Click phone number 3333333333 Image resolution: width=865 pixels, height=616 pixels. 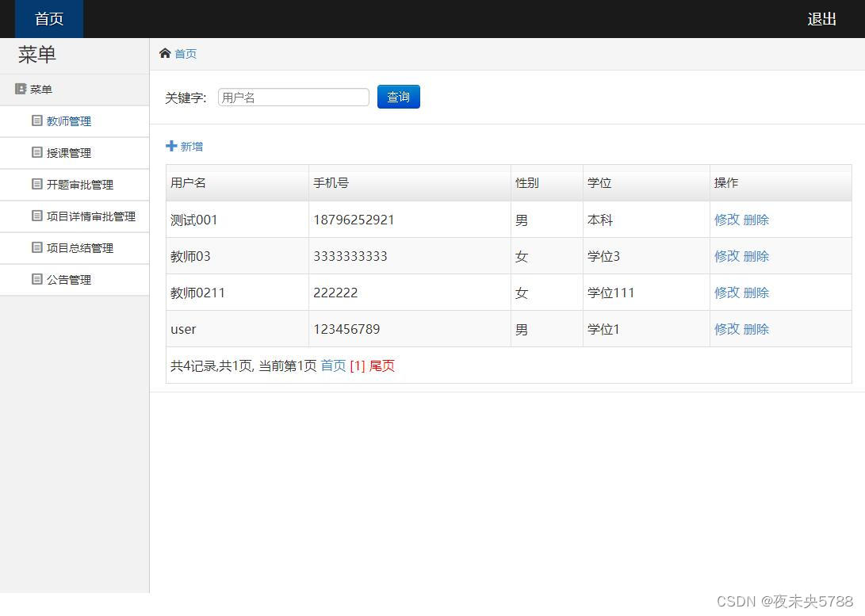(x=350, y=256)
